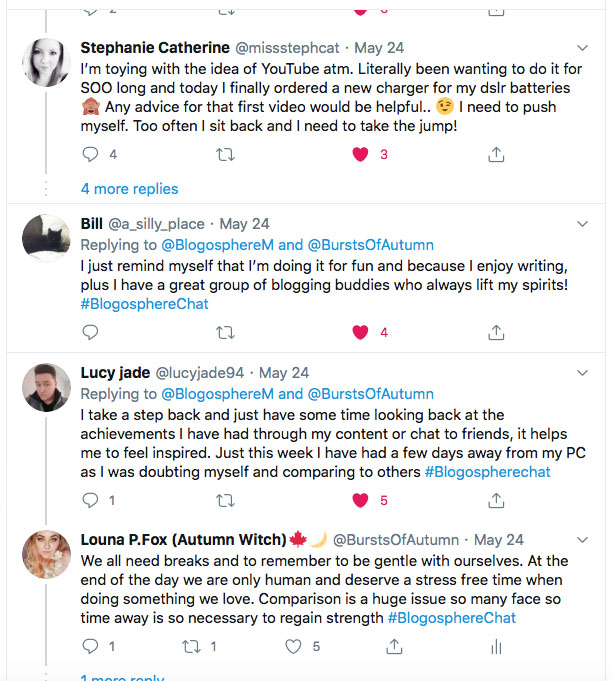Open @BlogosphereM mention in Lucy jade's reply

point(217,393)
